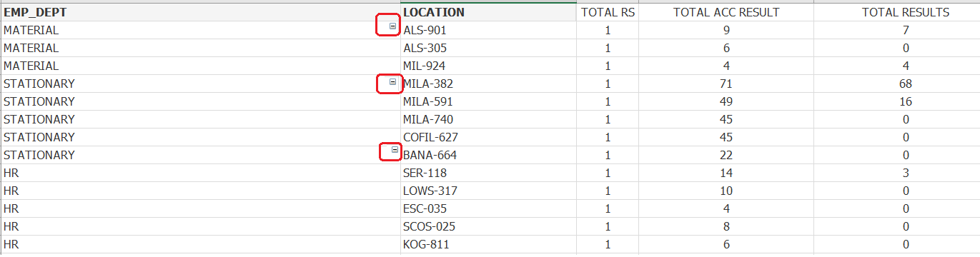This screenshot has width=980, height=257.
Task: Select HR in the ESC-035 row
Action: pyautogui.click(x=200, y=208)
